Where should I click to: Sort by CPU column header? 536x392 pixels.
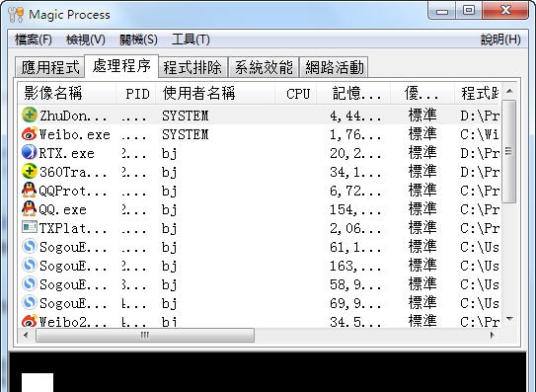(x=296, y=93)
